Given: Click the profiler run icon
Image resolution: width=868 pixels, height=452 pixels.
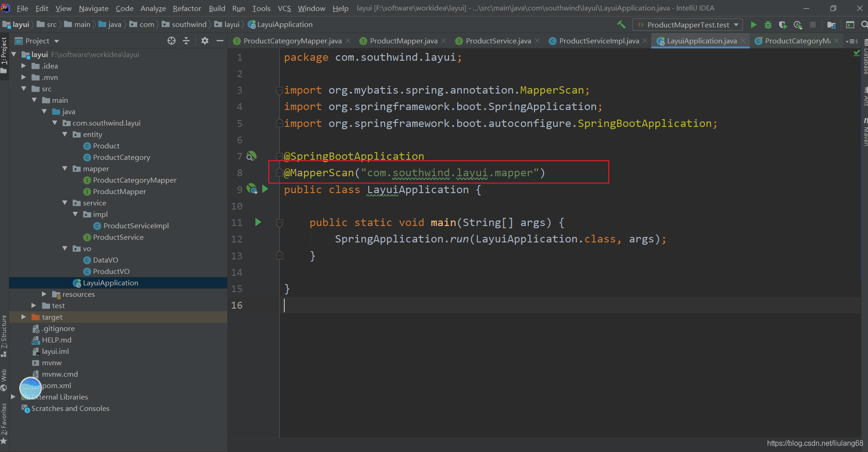Looking at the screenshot, I should [798, 25].
